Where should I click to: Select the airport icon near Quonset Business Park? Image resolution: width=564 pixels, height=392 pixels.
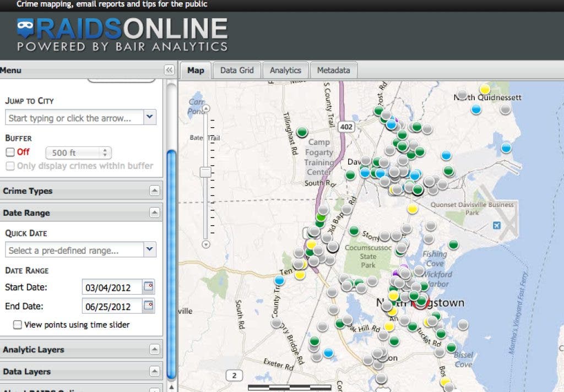point(497,226)
